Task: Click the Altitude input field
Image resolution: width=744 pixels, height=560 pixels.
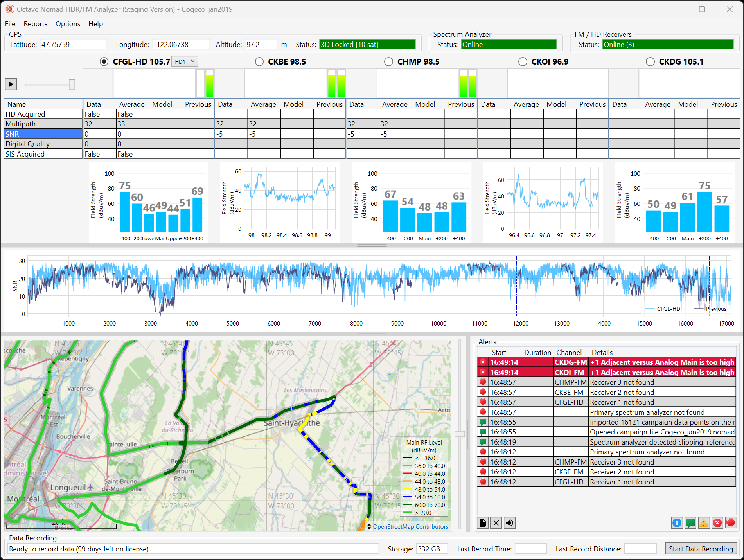Action: click(261, 44)
